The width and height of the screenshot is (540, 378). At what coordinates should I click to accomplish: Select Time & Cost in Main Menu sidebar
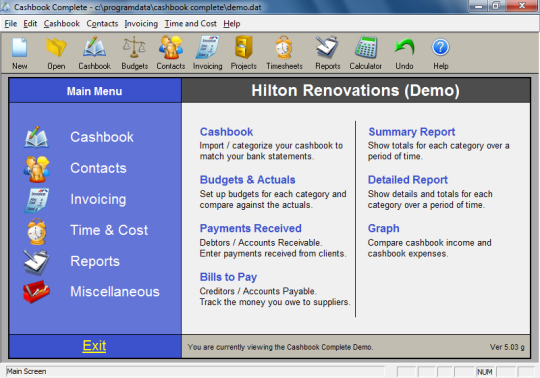click(x=109, y=230)
